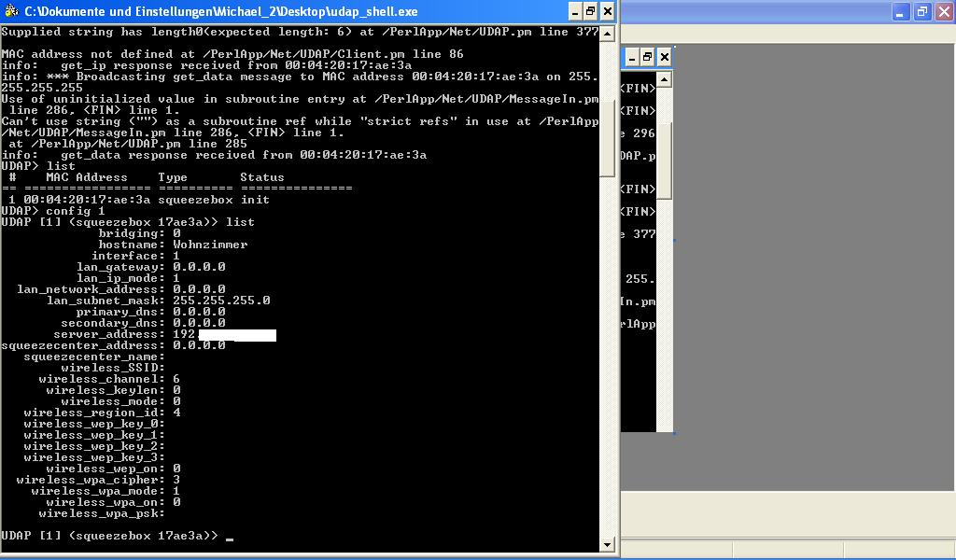The height and width of the screenshot is (560, 956).
Task: Open the udap_shell.exe title bar system icon
Action: (10, 11)
